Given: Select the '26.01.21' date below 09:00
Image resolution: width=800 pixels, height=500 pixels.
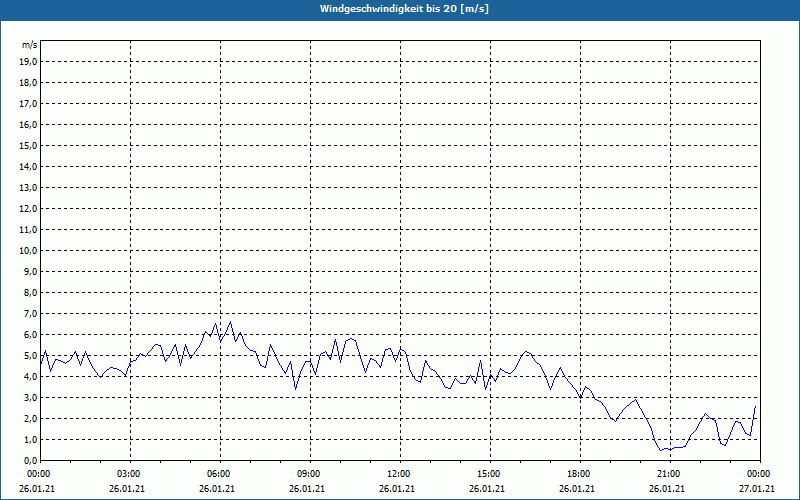Looking at the screenshot, I should click(307, 488).
